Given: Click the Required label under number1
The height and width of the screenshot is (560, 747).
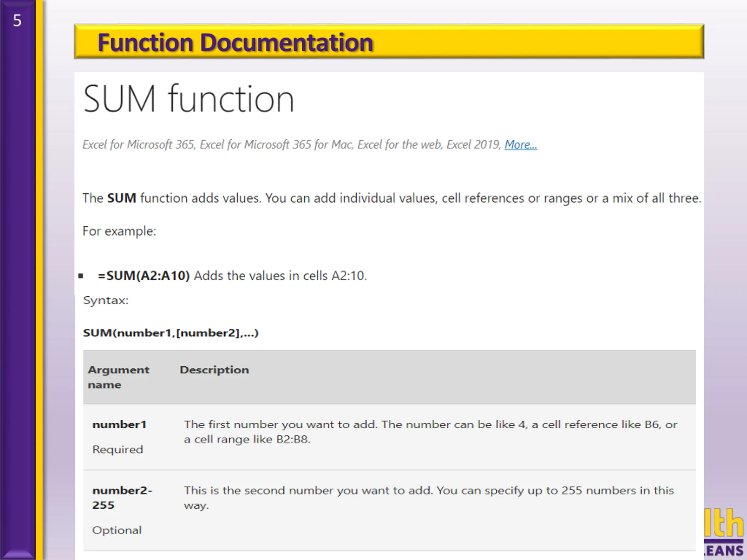Looking at the screenshot, I should click(118, 450).
